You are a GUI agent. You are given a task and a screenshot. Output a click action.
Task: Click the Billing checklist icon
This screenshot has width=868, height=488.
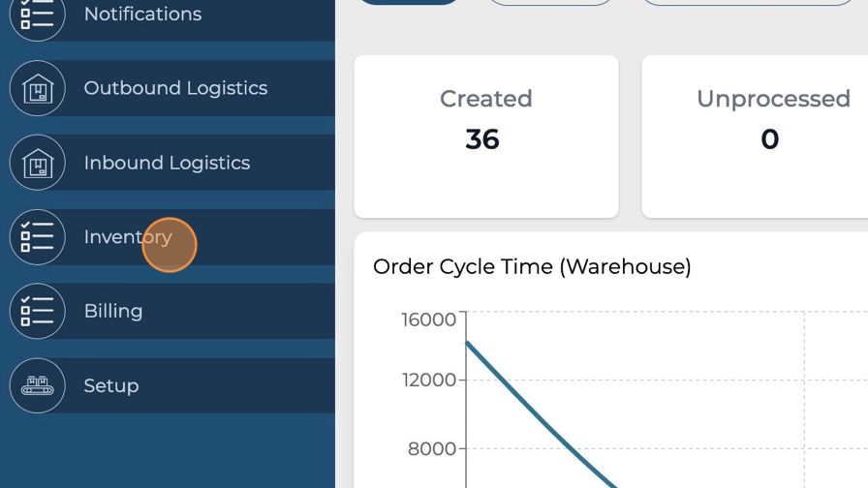(x=37, y=311)
